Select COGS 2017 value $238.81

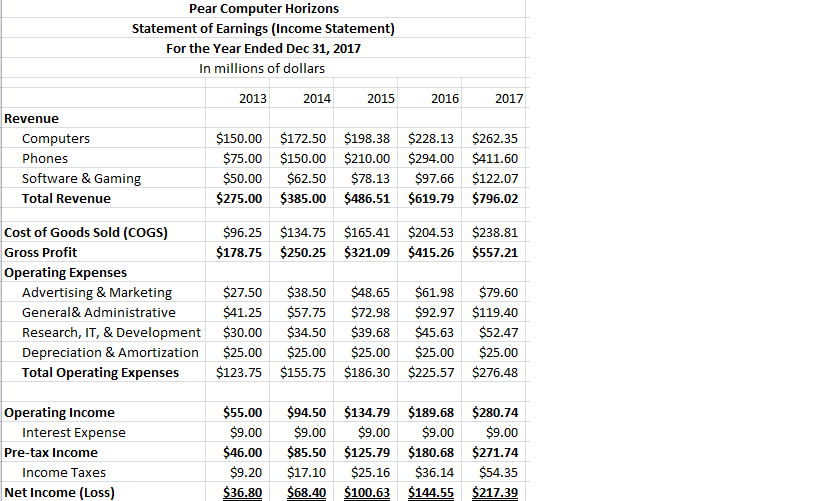(495, 233)
